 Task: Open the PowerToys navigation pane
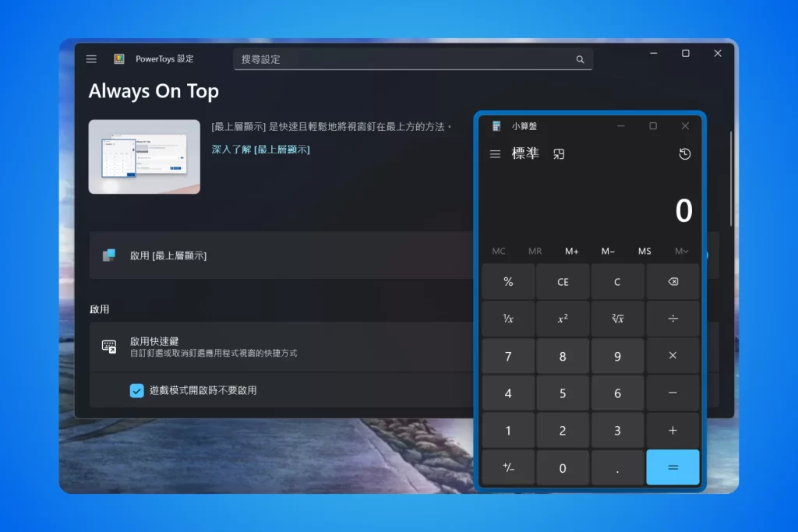point(91,58)
